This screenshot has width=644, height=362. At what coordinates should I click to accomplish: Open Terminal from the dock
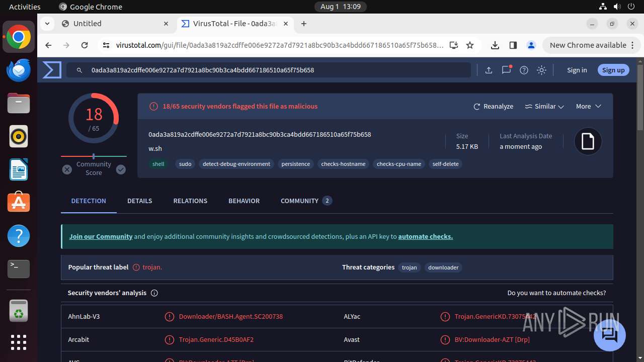pyautogui.click(x=19, y=269)
